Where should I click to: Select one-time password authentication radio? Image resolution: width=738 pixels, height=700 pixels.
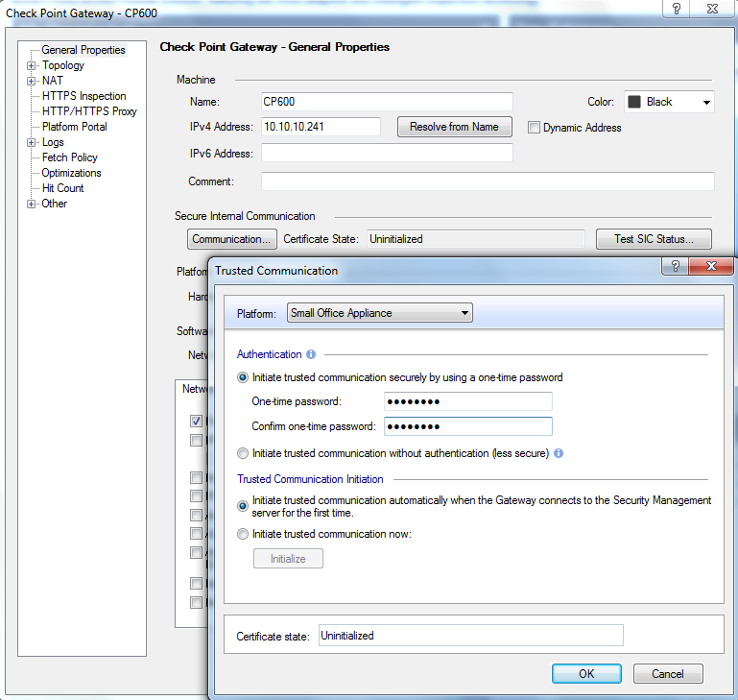pos(243,377)
